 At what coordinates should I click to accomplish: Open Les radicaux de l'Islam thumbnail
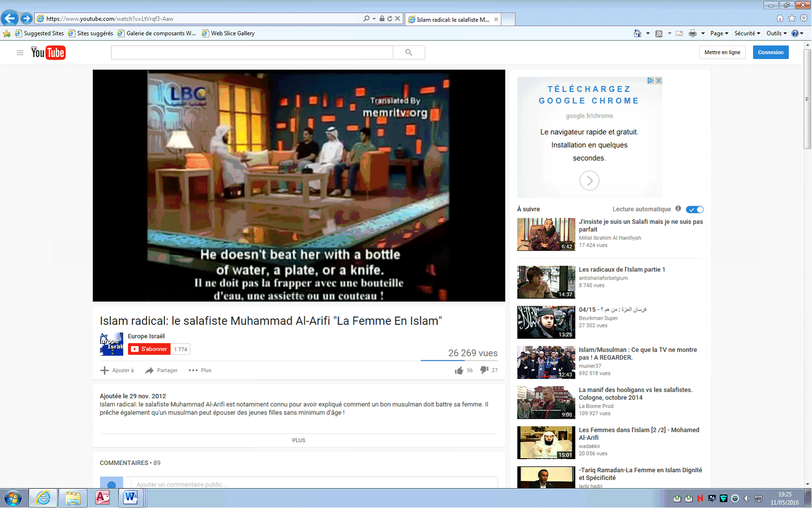(x=546, y=282)
